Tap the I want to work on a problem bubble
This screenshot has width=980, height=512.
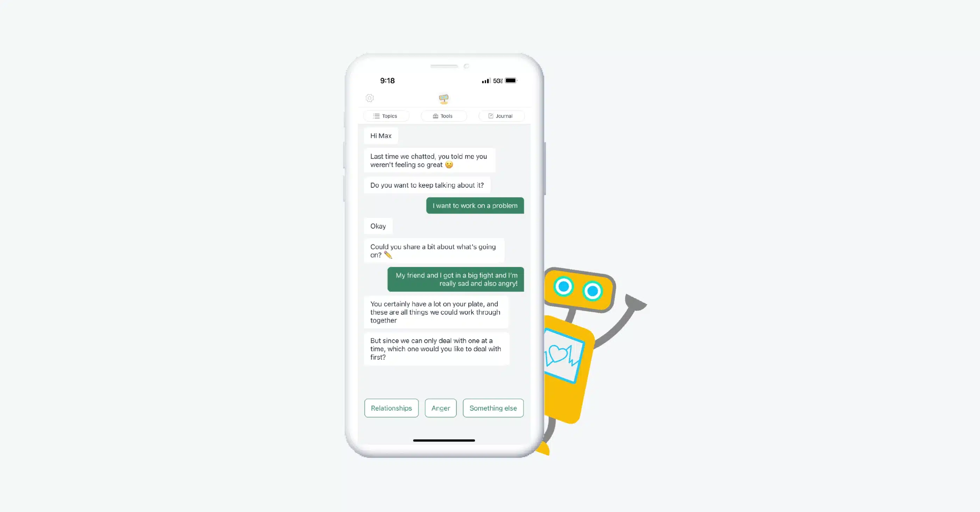[475, 205]
